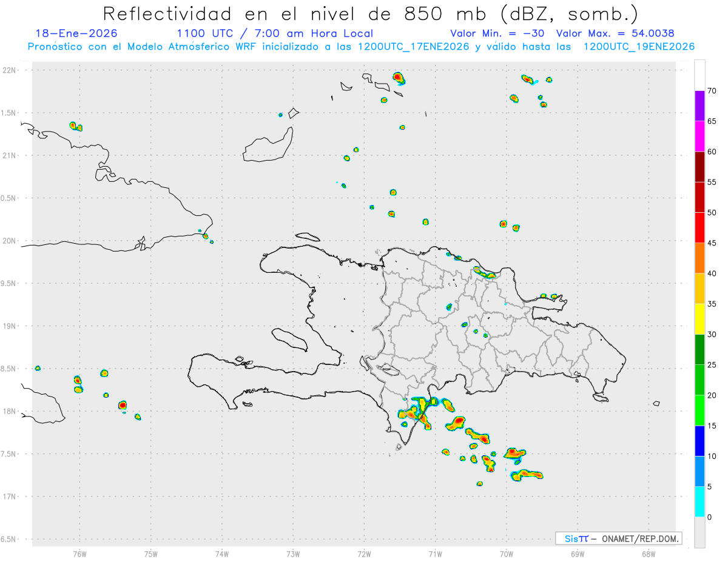The image size is (728, 562).
Task: Click the '69W' longitude label
Action: point(578,554)
